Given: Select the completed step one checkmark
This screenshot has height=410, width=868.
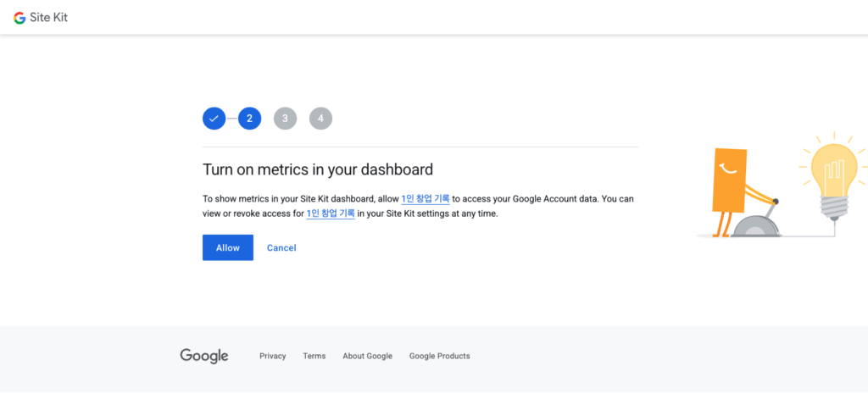Looking at the screenshot, I should (x=214, y=119).
